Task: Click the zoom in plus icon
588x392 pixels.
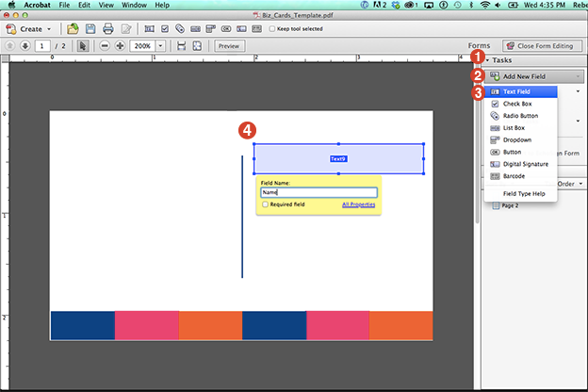Action: pyautogui.click(x=121, y=45)
